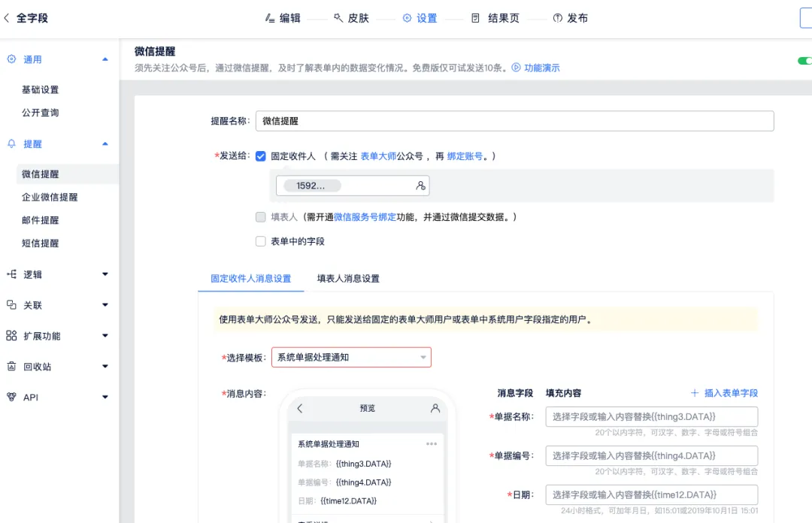This screenshot has height=523, width=812.
Task: Click the back arrow beside 全字段
Action: 8,18
